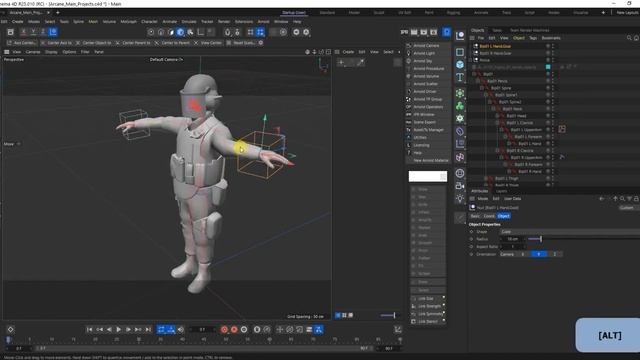Image resolution: width=640 pixels, height=360 pixels.
Task: Enable the Link Size checkbox
Action: click(x=444, y=298)
